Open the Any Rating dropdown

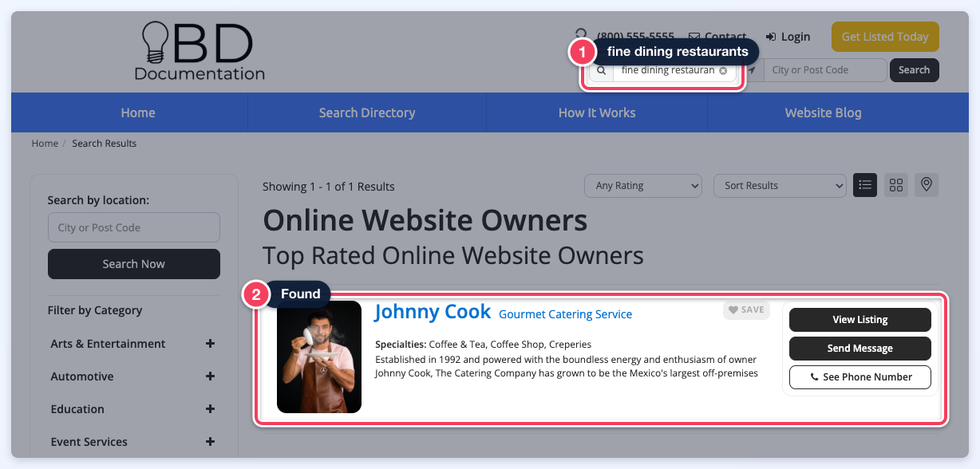[643, 186]
